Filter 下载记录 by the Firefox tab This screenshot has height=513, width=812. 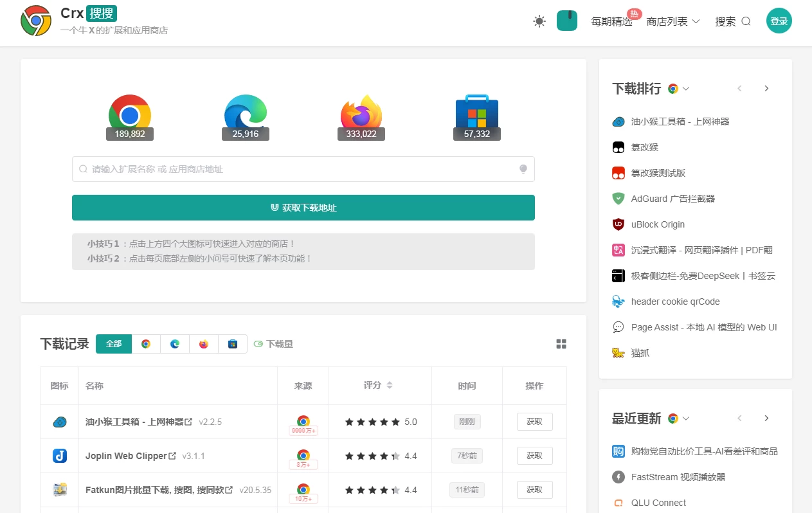204,344
